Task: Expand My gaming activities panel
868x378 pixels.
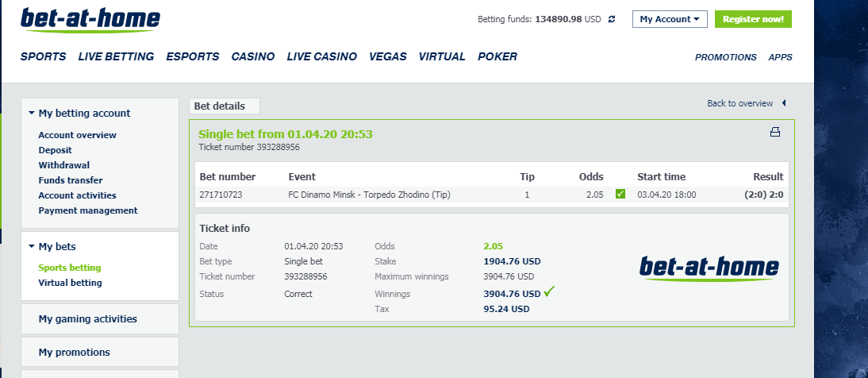Action: (x=100, y=318)
